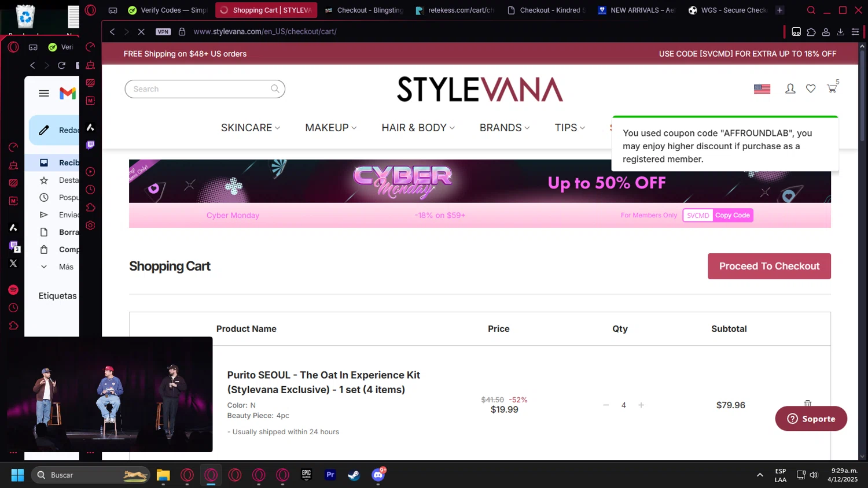Switch to the WGS - Secure Checkout tab
The width and height of the screenshot is (868, 488).
[728, 10]
